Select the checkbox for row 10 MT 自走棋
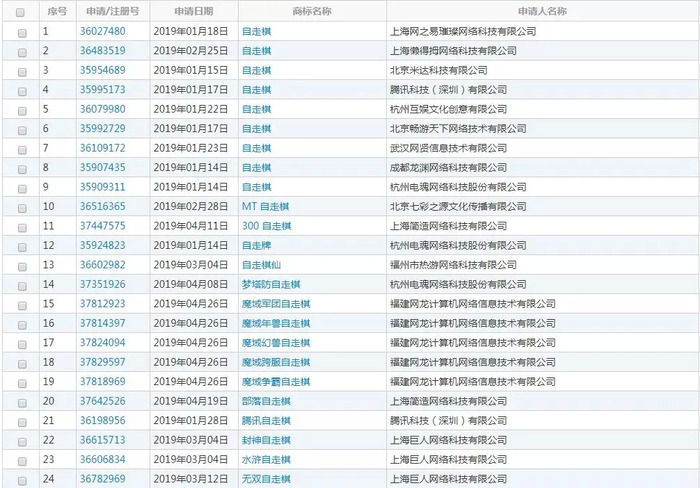This screenshot has height=488, width=700. [22, 208]
